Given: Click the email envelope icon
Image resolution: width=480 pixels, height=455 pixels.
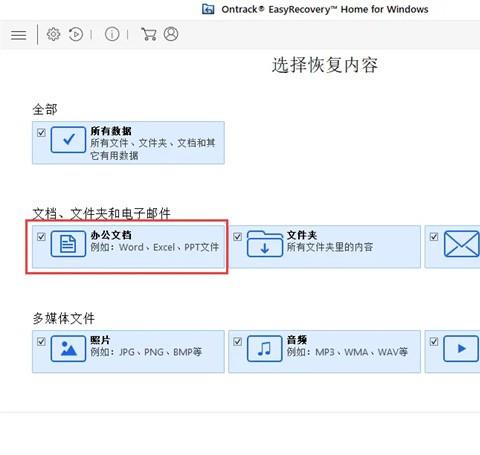Looking at the screenshot, I should [x=461, y=244].
